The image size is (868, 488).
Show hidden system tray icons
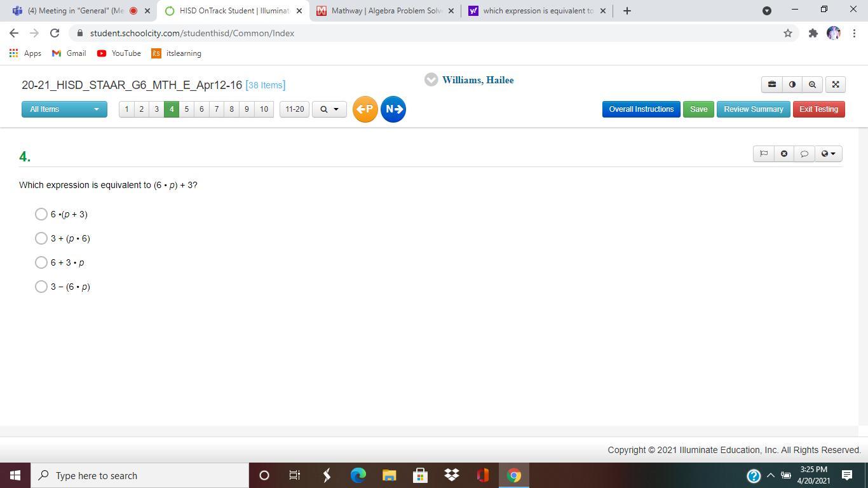pos(770,475)
